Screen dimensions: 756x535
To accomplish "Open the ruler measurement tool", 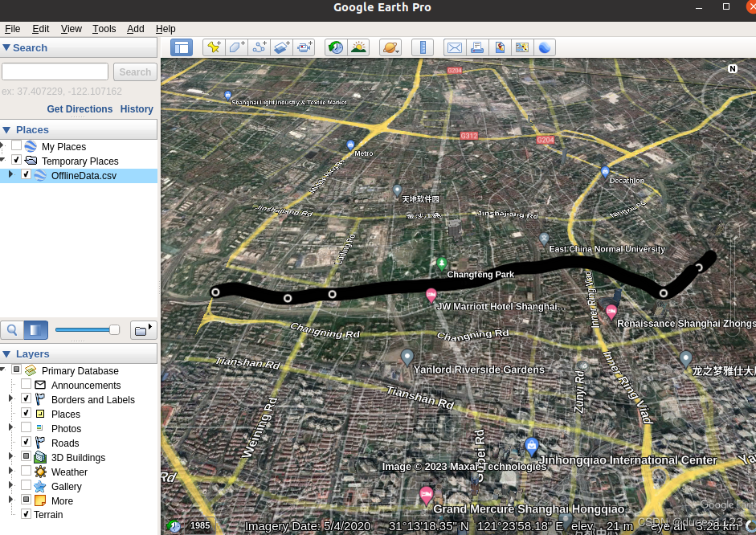I will point(423,47).
